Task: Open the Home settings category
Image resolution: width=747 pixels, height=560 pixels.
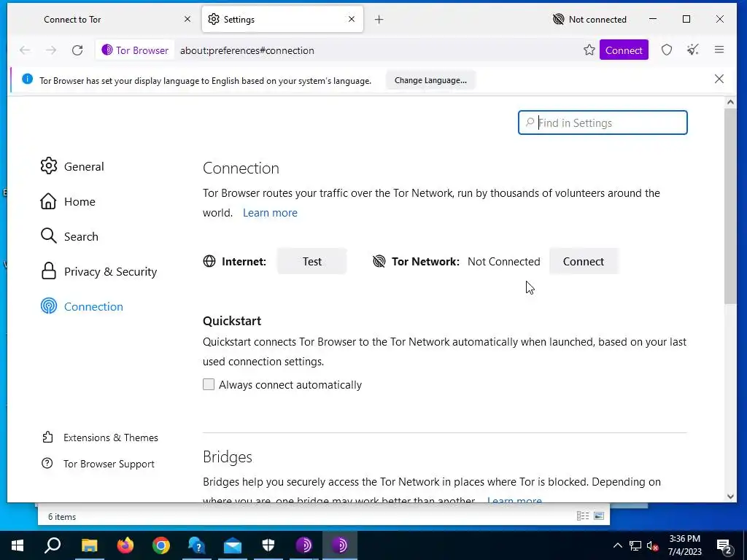Action: pos(68,201)
